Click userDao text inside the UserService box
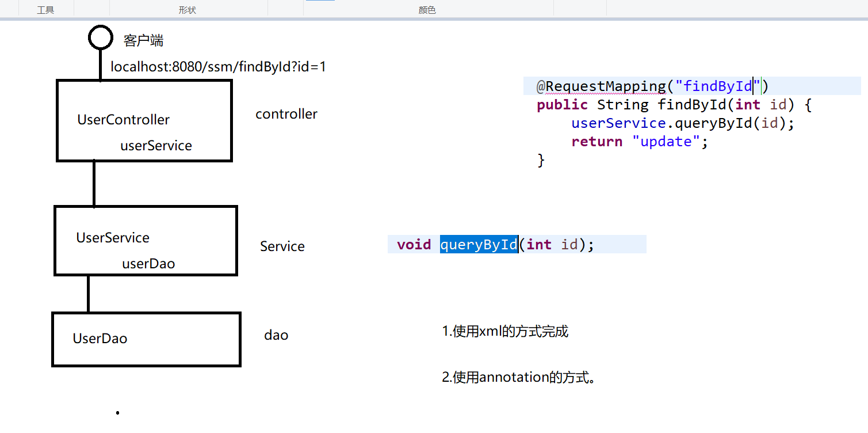Screen dimensions: 868x433 tap(148, 264)
